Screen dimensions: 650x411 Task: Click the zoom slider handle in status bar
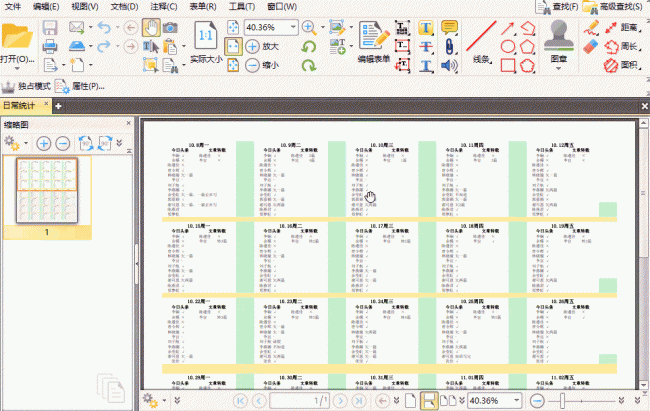[x=562, y=401]
